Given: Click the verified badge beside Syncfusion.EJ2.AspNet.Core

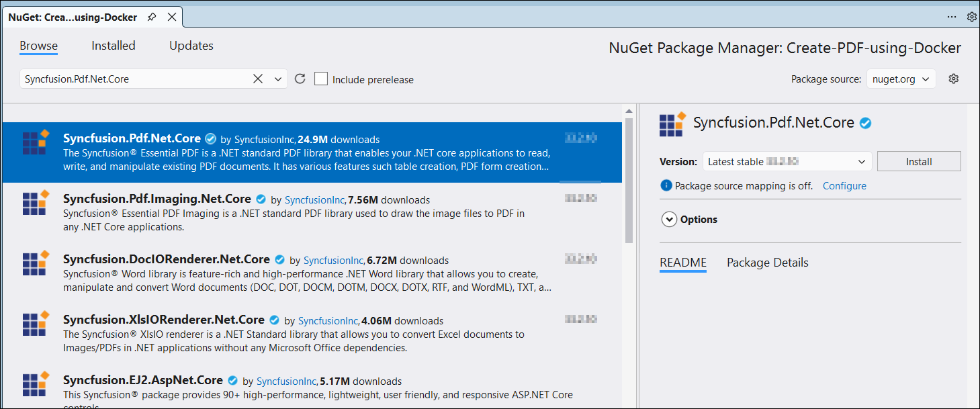Looking at the screenshot, I should click(232, 381).
